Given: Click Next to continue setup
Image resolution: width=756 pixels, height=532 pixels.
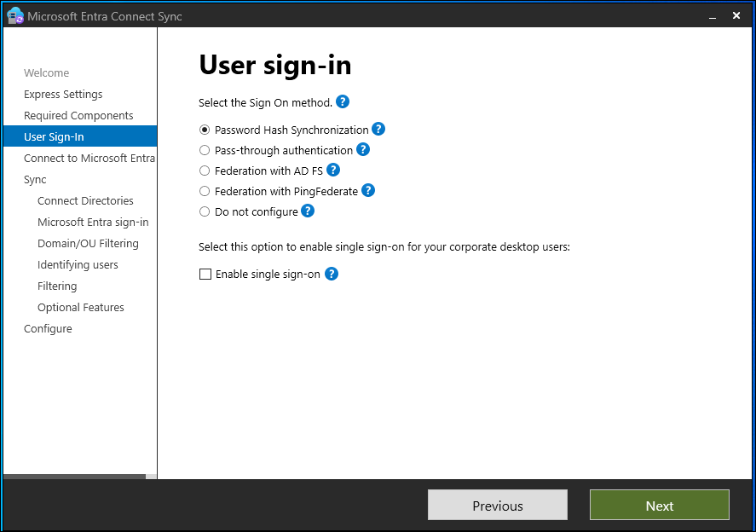Looking at the screenshot, I should [x=659, y=506].
